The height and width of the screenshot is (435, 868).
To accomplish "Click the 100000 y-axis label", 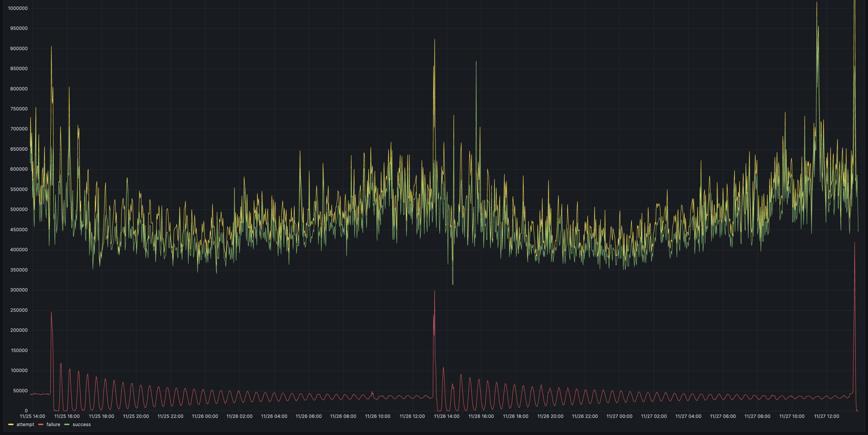I will [19, 371].
